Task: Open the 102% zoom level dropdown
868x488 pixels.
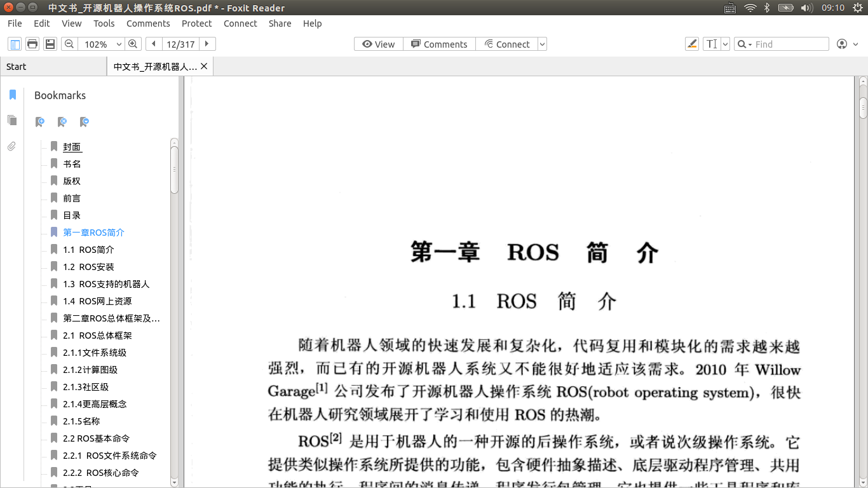Action: pos(119,44)
